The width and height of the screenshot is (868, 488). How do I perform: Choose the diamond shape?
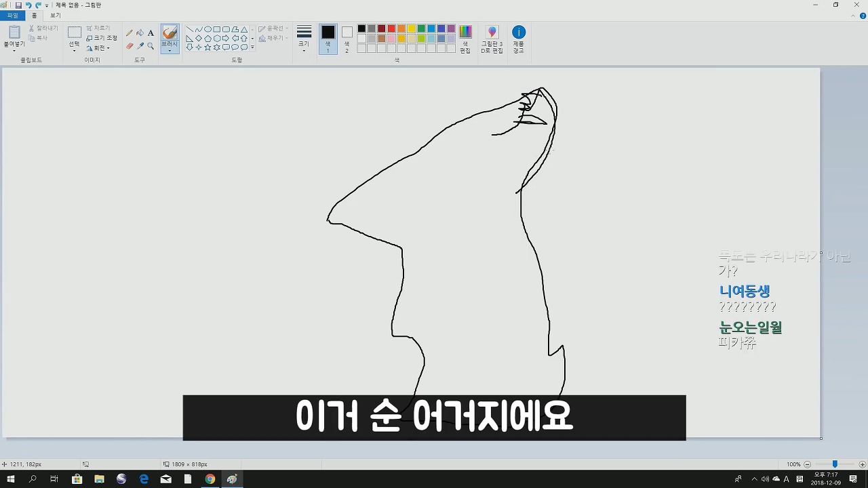[198, 39]
